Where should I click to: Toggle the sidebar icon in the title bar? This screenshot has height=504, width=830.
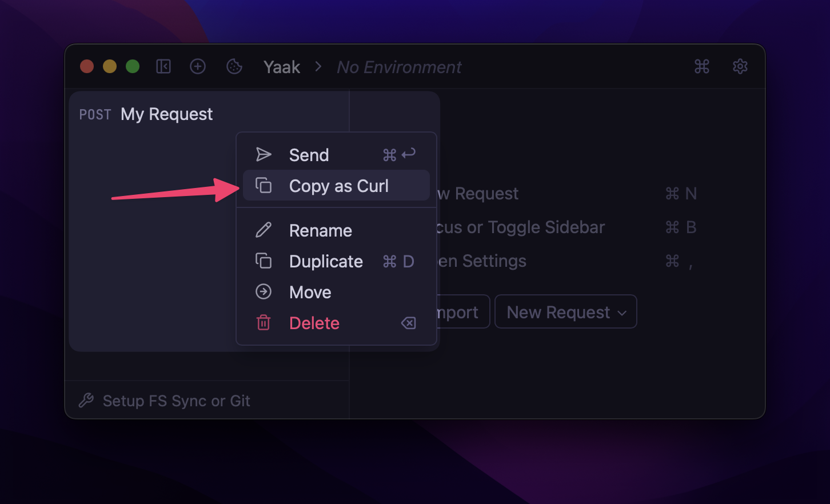(163, 66)
